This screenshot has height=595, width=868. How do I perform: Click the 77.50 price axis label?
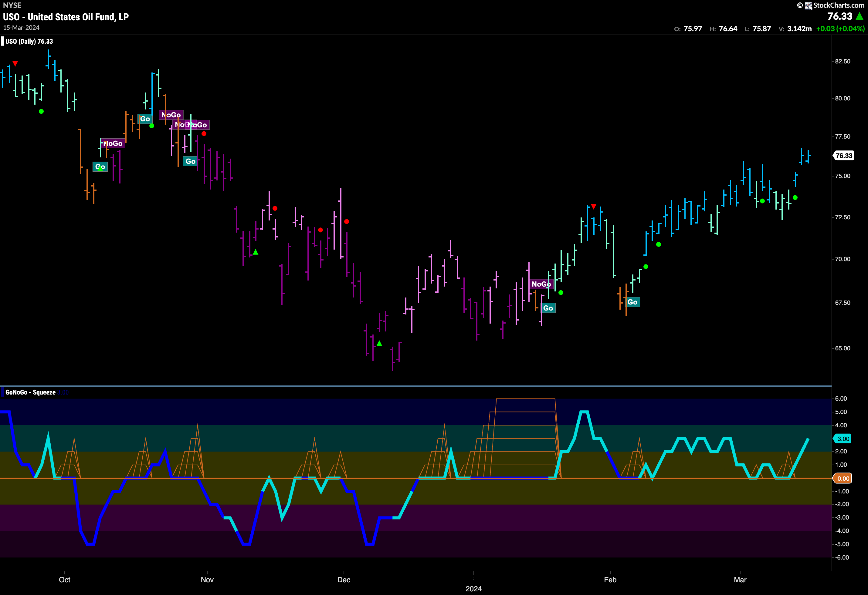click(x=843, y=136)
